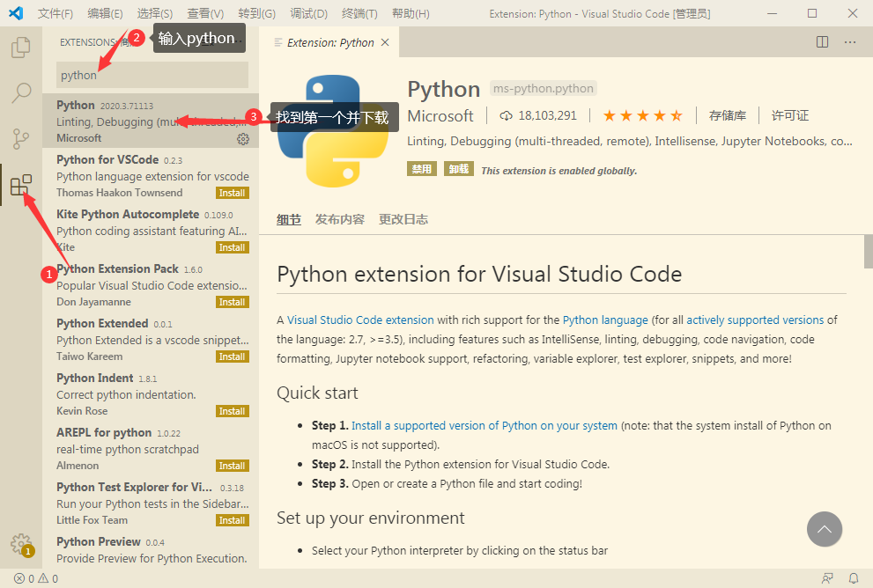The image size is (873, 588).
Task: Click the 禁用 button for Python extension
Action: (422, 169)
